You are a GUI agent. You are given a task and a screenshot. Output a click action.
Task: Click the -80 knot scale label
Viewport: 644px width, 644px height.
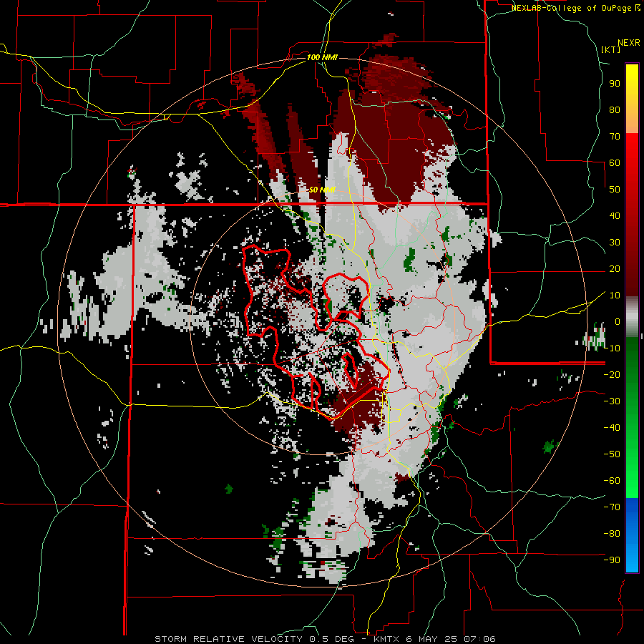(612, 534)
